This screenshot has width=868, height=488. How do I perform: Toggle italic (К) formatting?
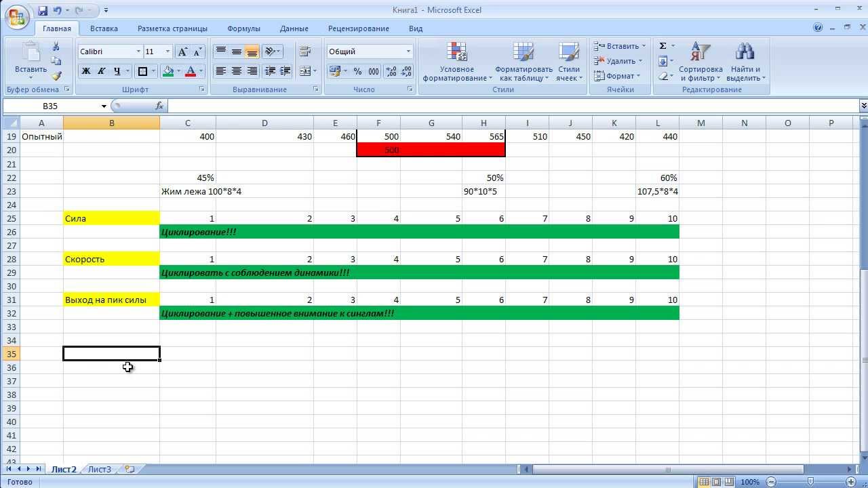[102, 71]
